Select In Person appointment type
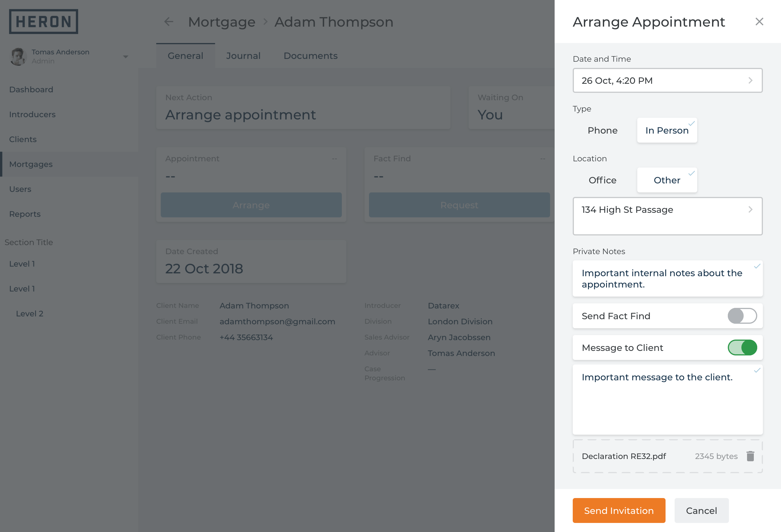 667,130
